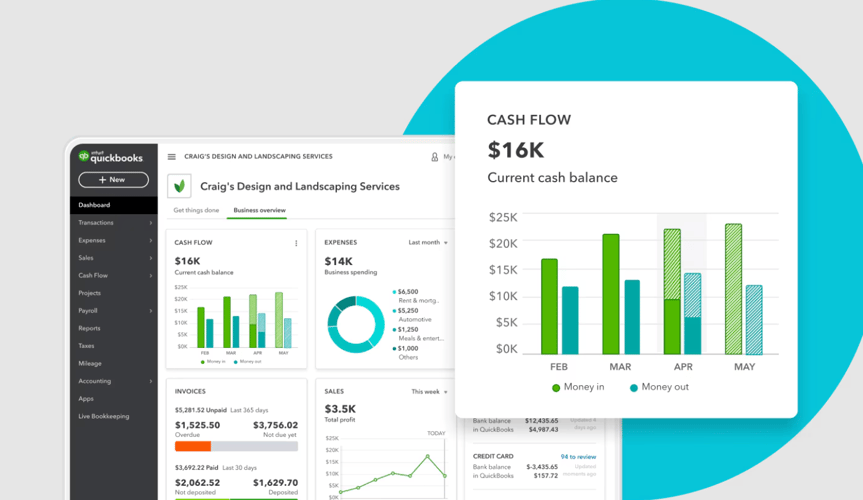Click the $1,250 Meals & entertainment legend entry
This screenshot has width=863, height=500.
(x=418, y=334)
